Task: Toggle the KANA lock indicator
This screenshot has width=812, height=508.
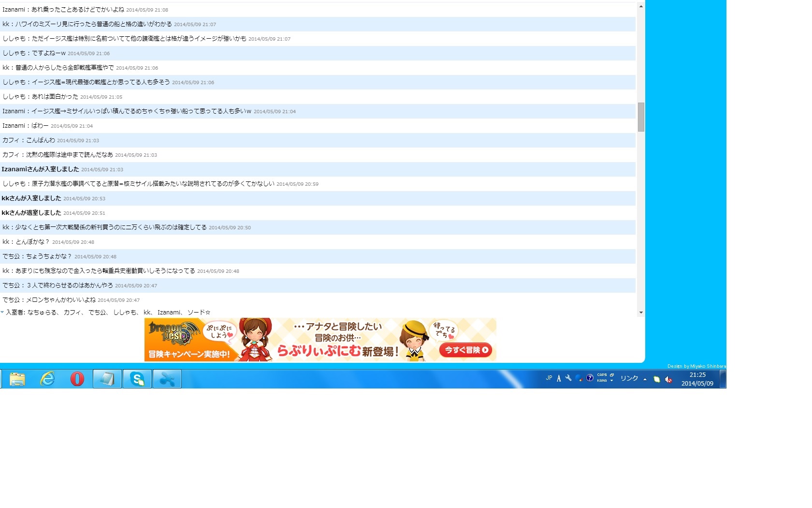Action: pyautogui.click(x=602, y=381)
